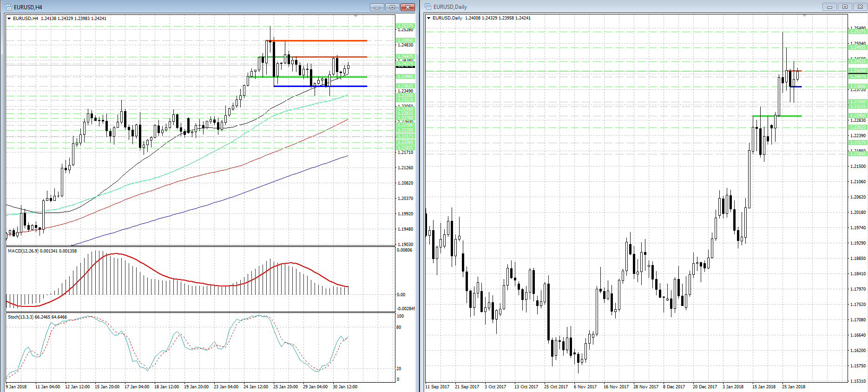Click the 1.25375 price label on Daily chart
Screen dimensions: 868x392
click(x=857, y=32)
